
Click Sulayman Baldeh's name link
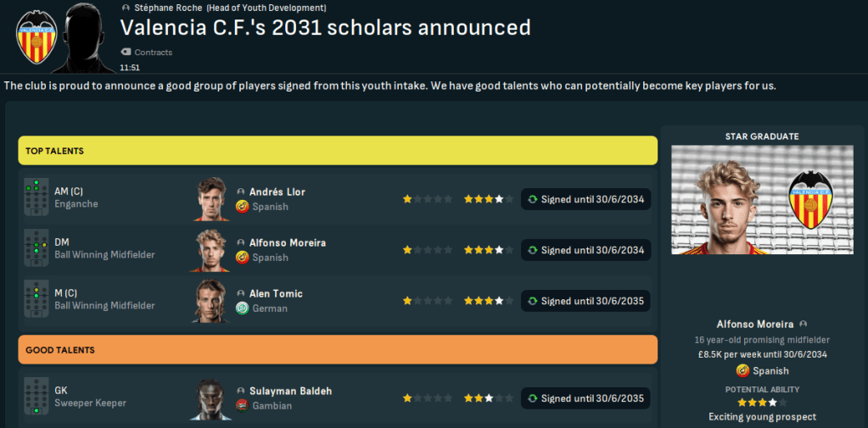coord(290,391)
